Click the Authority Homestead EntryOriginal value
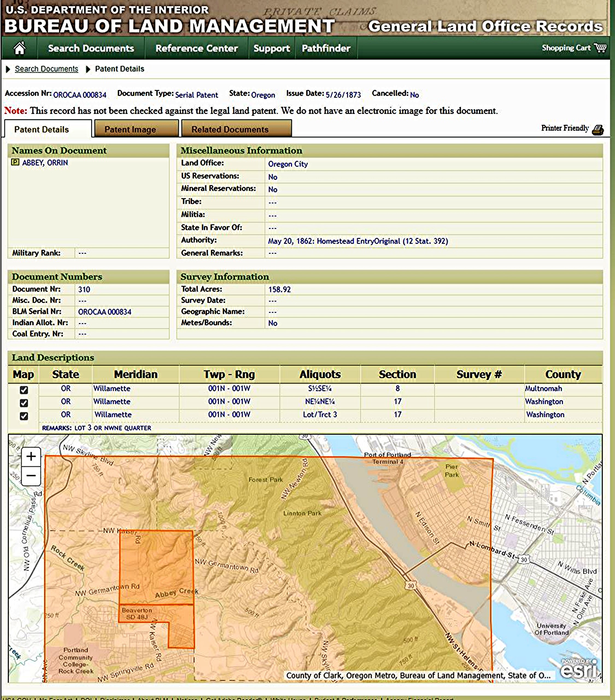The image size is (615, 700). 358,241
